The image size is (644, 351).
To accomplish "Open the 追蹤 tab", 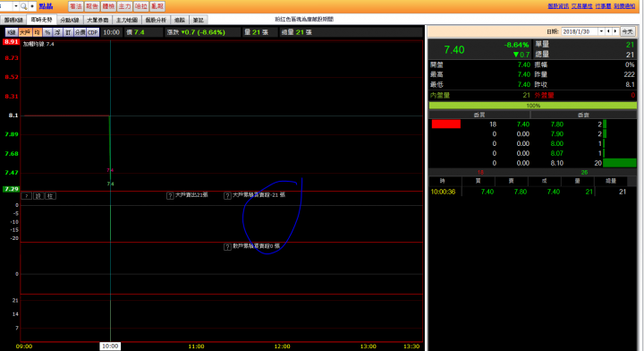I will pos(180,20).
